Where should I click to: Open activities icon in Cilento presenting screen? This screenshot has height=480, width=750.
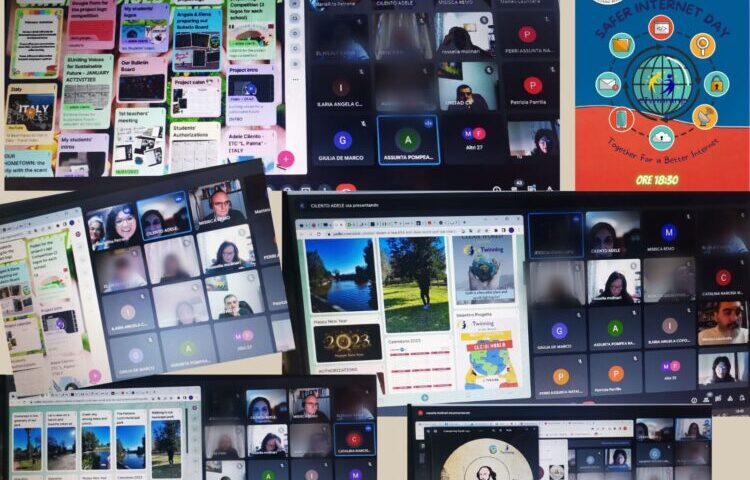(730, 398)
